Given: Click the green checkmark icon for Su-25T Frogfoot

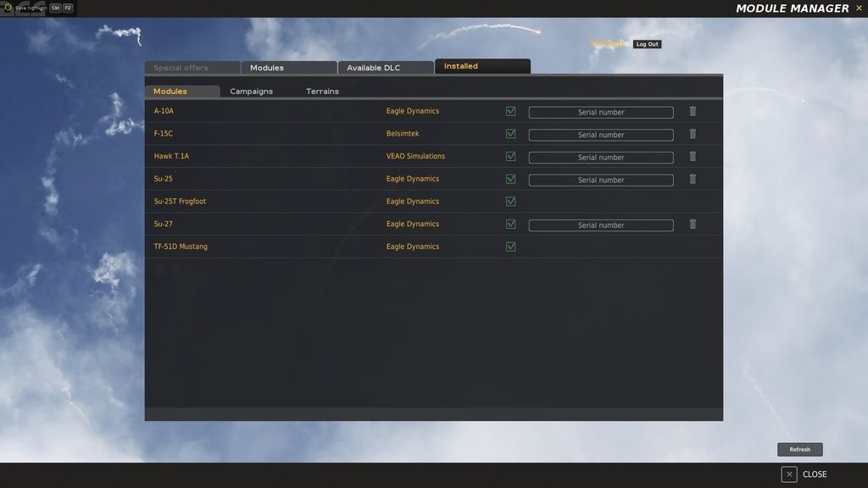Looking at the screenshot, I should click(510, 201).
